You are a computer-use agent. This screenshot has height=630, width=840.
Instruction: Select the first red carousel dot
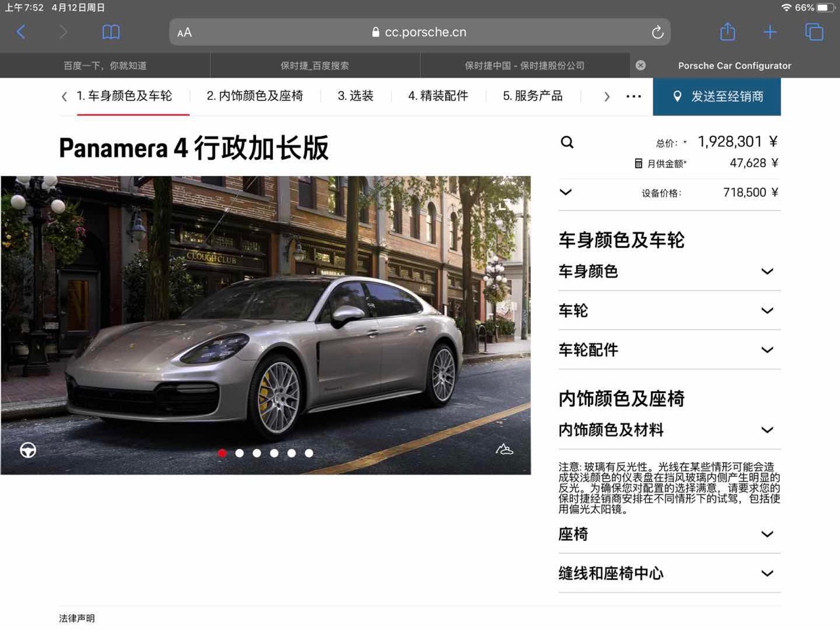[x=222, y=453]
